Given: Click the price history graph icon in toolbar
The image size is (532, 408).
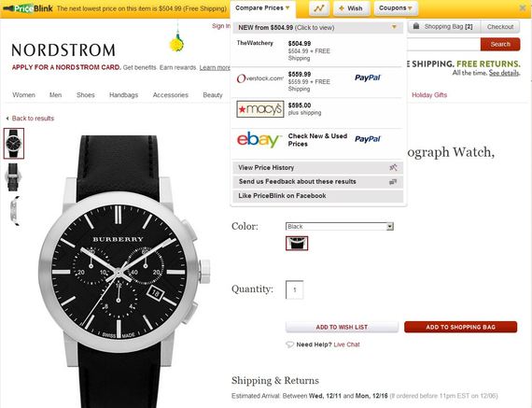Looking at the screenshot, I should pos(319,8).
